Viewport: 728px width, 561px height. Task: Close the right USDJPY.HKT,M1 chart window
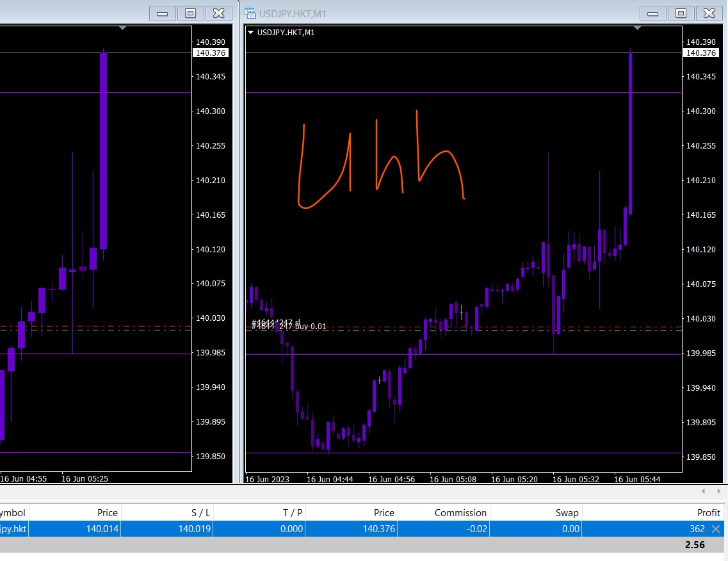(x=709, y=13)
